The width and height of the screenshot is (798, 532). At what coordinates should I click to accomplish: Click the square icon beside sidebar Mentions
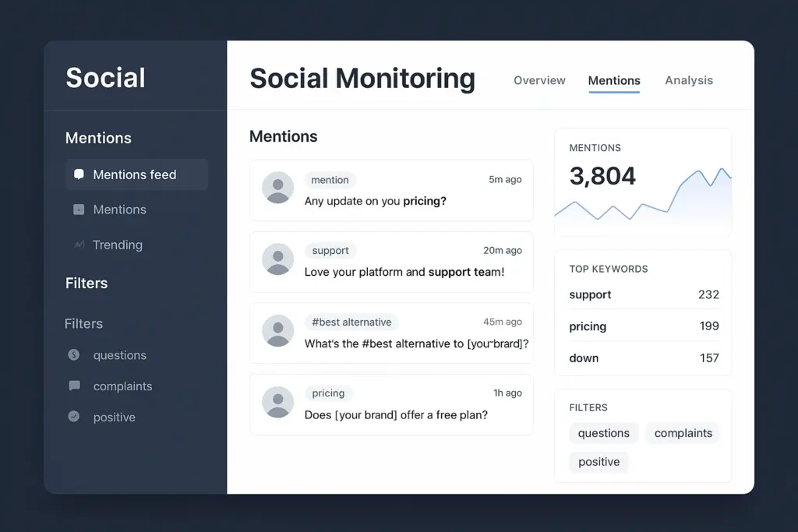(79, 210)
